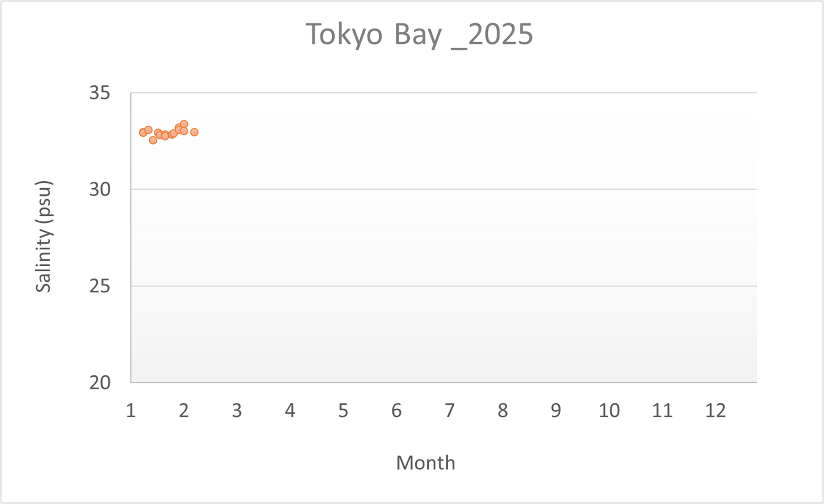Click month 6 on horizontal axis
824x504 pixels.
click(x=396, y=410)
